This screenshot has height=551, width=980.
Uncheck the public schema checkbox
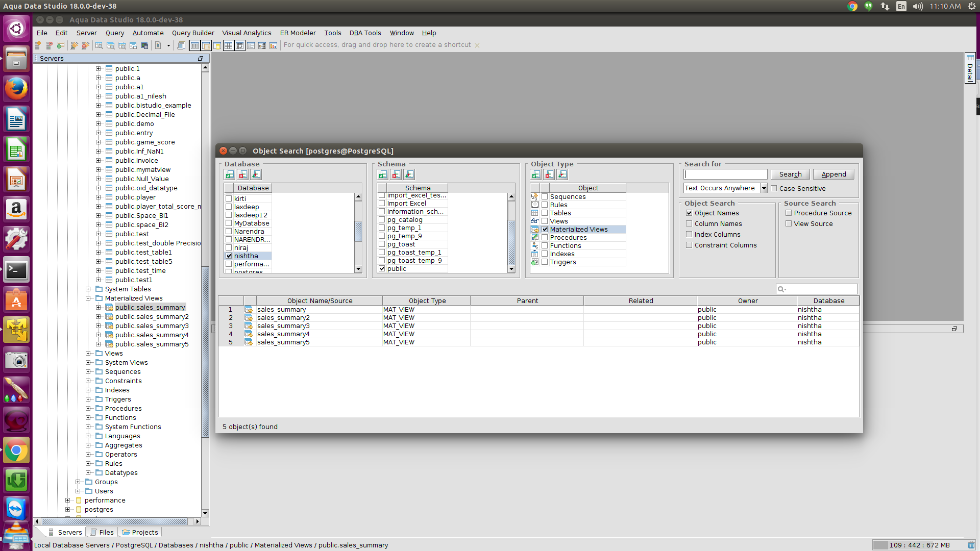pyautogui.click(x=382, y=268)
